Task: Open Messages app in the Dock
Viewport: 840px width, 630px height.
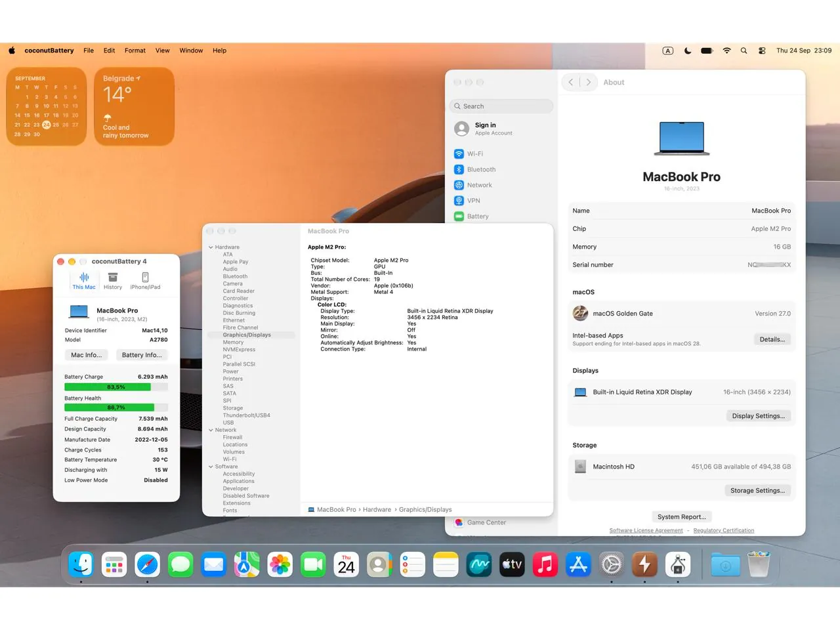Action: (180, 564)
